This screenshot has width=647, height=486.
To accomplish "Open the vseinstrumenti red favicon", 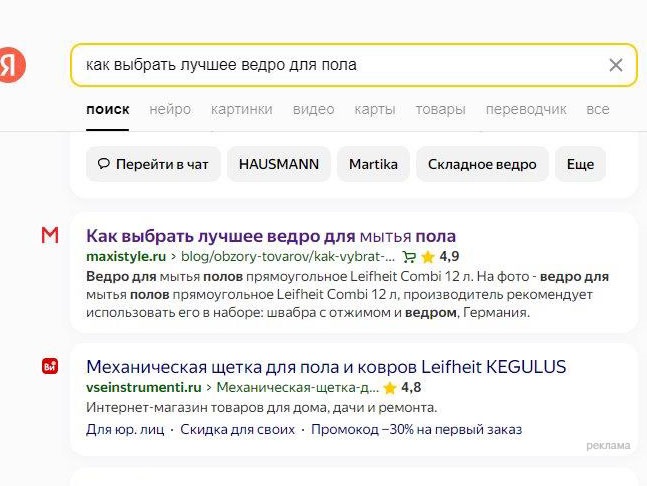I will pos(50,366).
